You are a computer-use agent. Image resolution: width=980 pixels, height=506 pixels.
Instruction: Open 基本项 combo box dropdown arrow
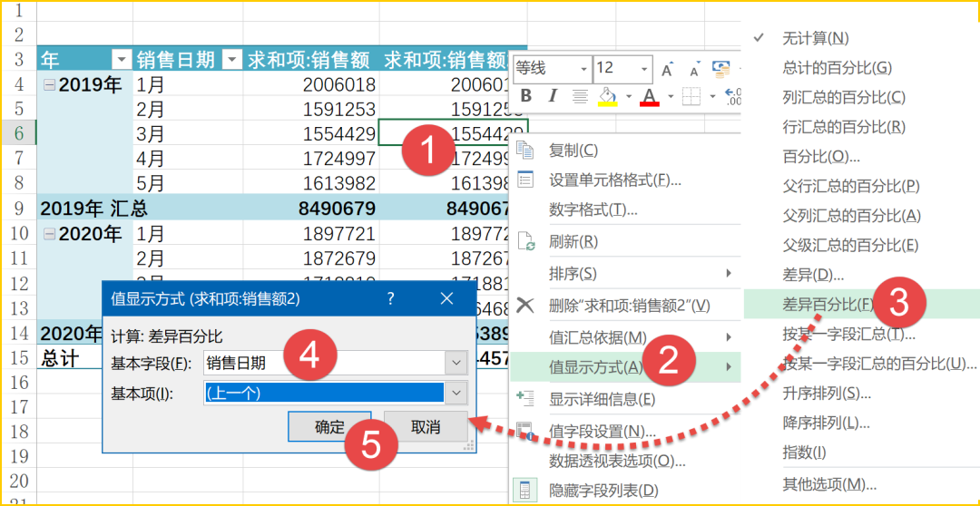[x=456, y=393]
